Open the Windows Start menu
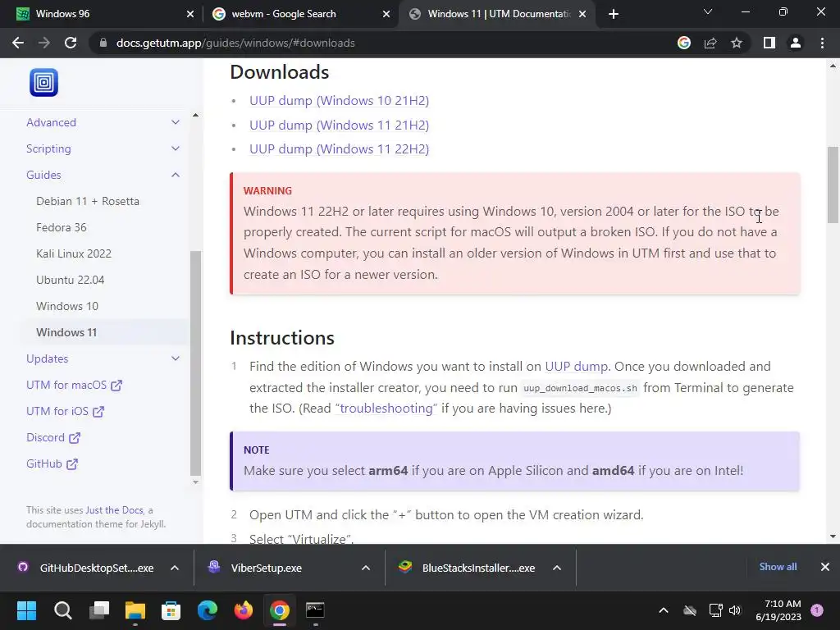This screenshot has height=630, width=840. coord(26,609)
